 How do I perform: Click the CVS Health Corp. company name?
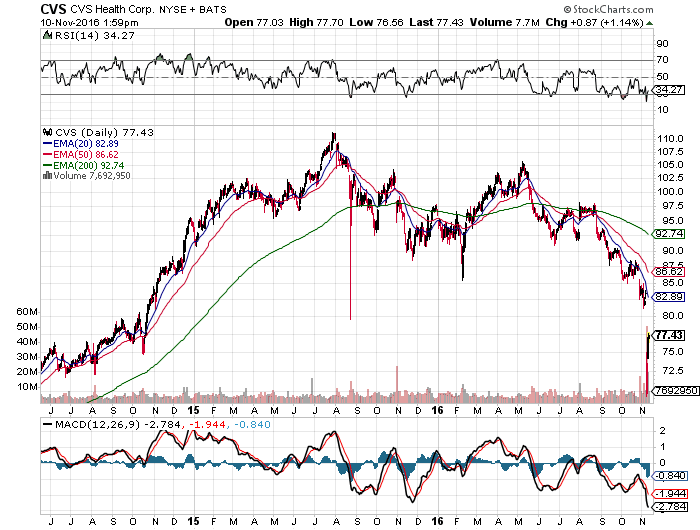point(111,9)
